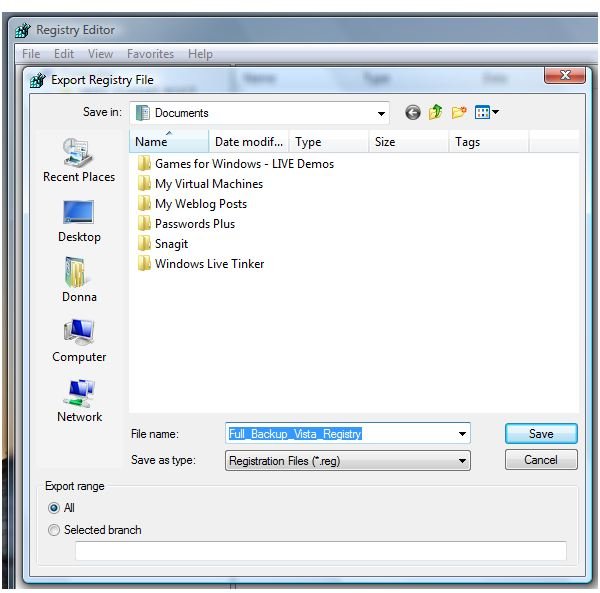Viewport: 600px width, 593px height.
Task: Select Games for Windows - LIVE Demos folder
Action: click(x=235, y=164)
